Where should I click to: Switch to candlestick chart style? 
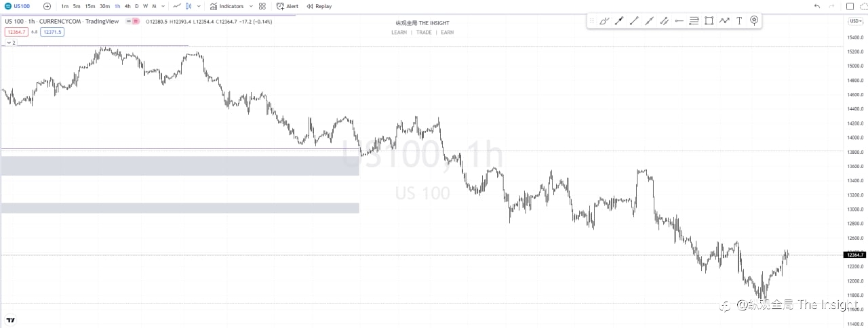tap(189, 6)
